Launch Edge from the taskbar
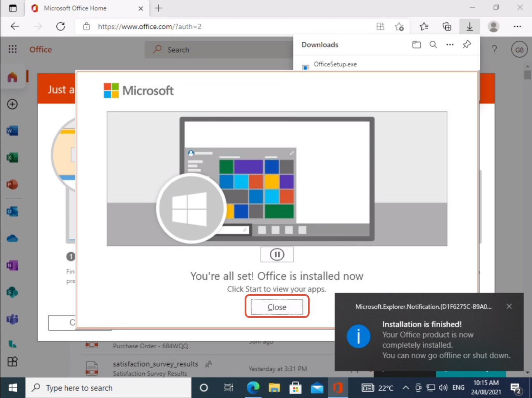 tap(253, 388)
